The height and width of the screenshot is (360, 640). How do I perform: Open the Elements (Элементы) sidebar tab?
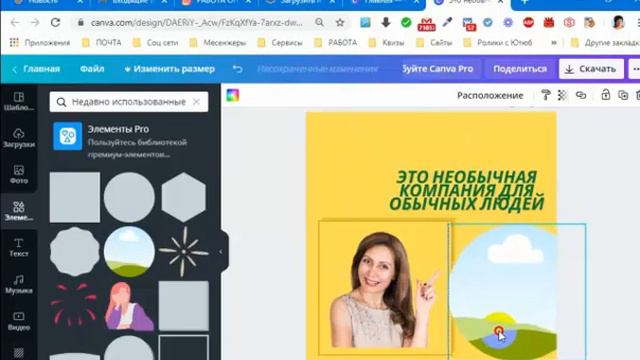point(19,211)
